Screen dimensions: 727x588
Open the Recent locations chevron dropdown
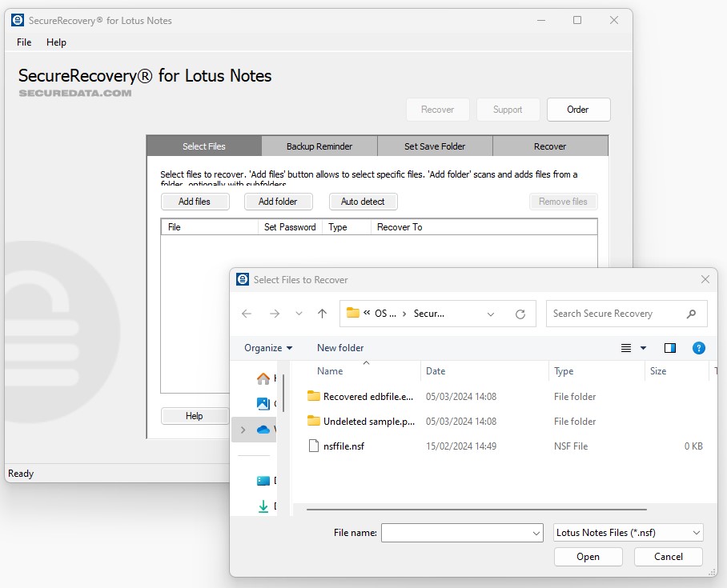pyautogui.click(x=299, y=314)
